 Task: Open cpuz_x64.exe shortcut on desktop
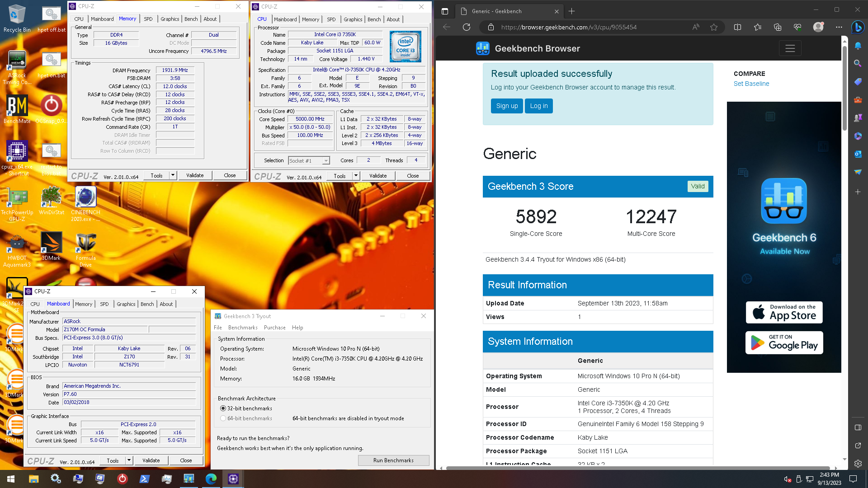click(x=17, y=157)
